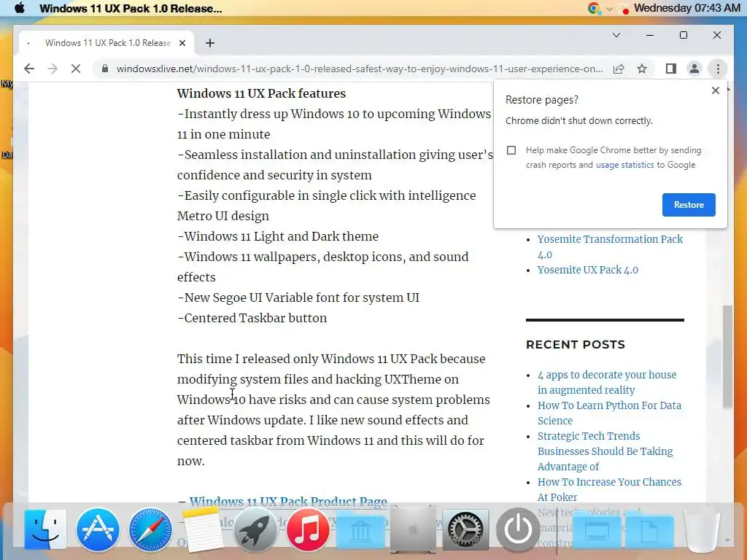
Task: Click the Chrome icon in the top menu bar
Action: click(594, 8)
